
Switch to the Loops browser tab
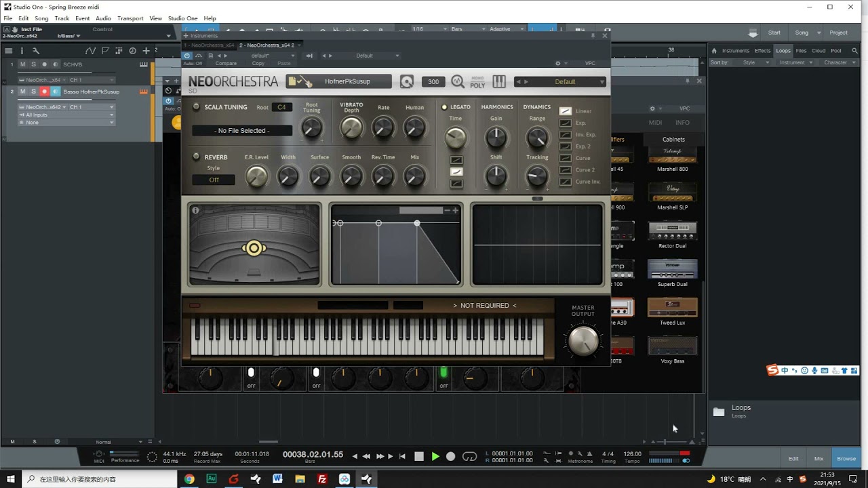pyautogui.click(x=783, y=51)
